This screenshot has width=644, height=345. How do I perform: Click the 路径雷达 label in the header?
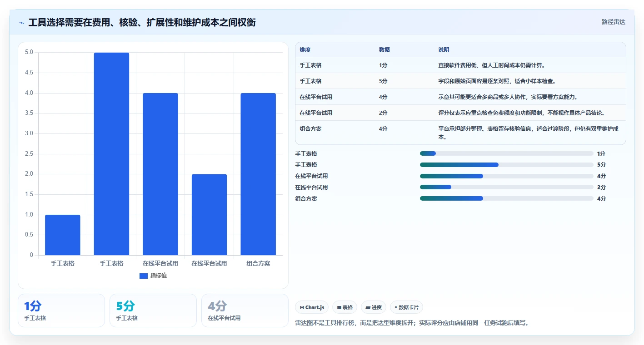coord(614,22)
